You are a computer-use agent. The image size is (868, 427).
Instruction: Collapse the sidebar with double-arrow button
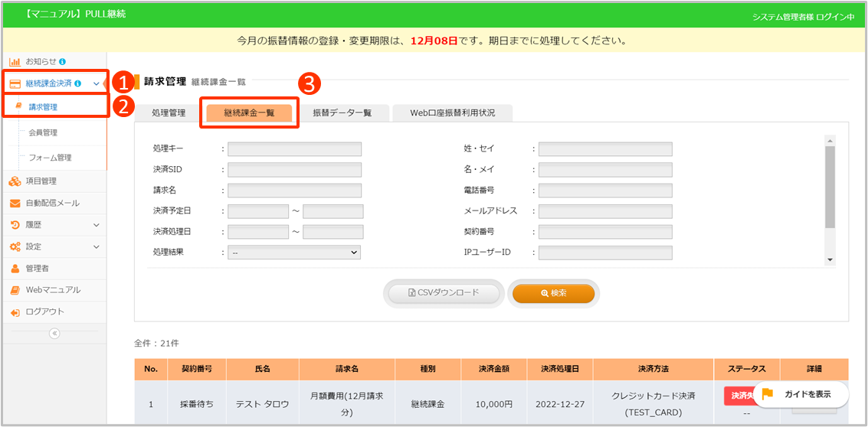click(54, 333)
